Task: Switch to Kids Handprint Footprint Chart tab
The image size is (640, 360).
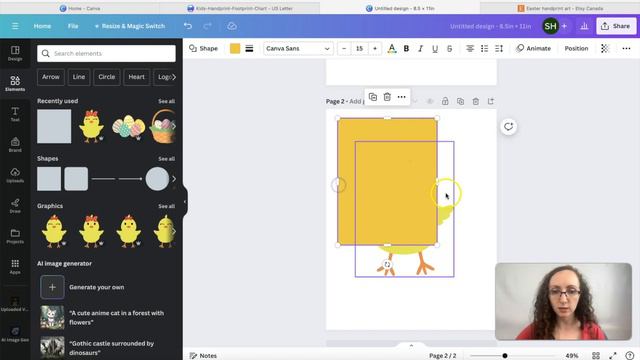Action: tap(240, 8)
